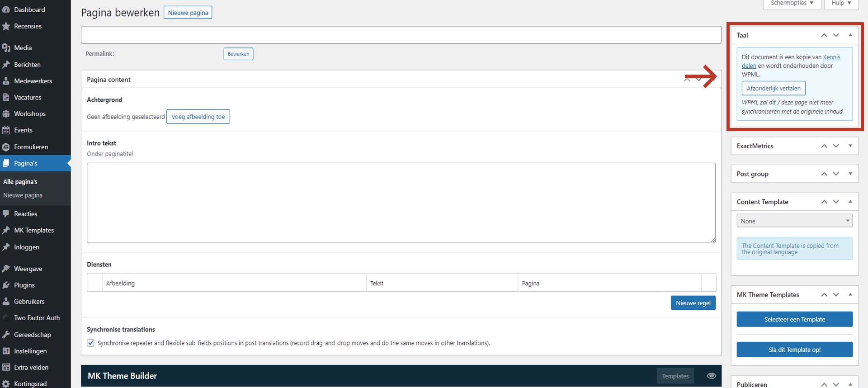This screenshot has height=388, width=868.
Task: Click the Plugins plug icon
Action: point(6,285)
